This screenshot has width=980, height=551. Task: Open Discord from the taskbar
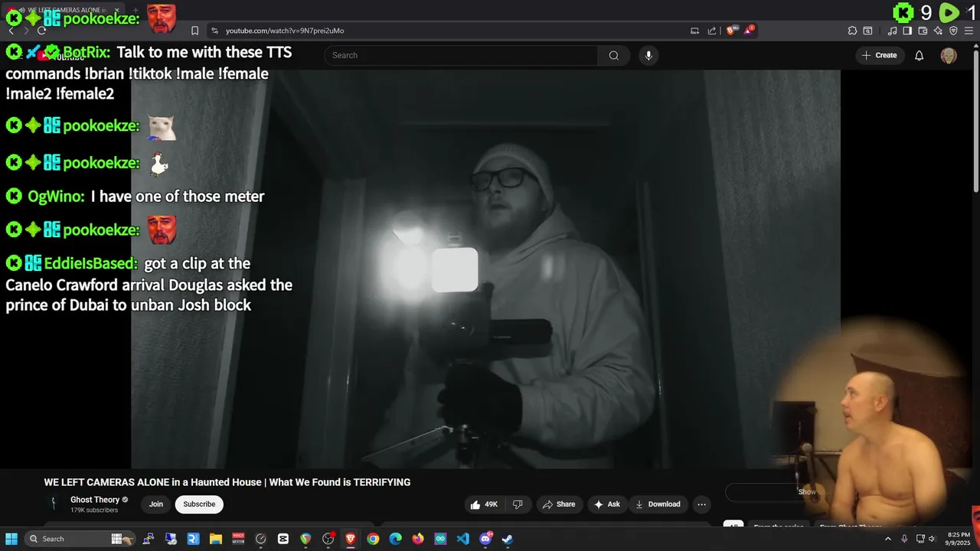pyautogui.click(x=485, y=539)
